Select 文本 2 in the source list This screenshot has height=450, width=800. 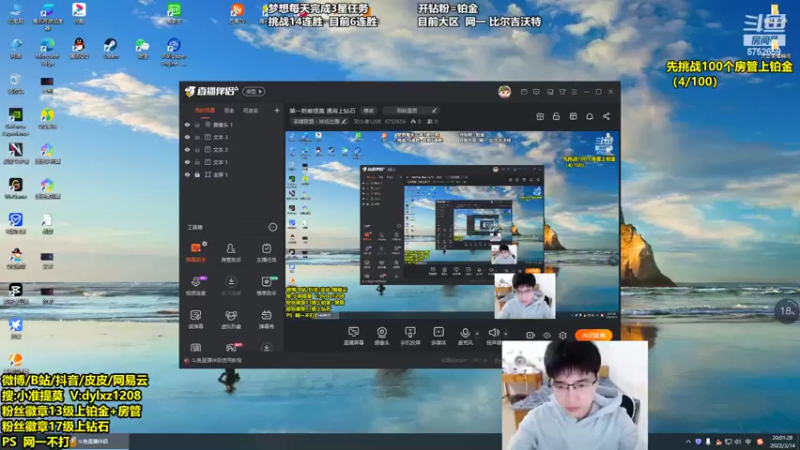(220, 149)
